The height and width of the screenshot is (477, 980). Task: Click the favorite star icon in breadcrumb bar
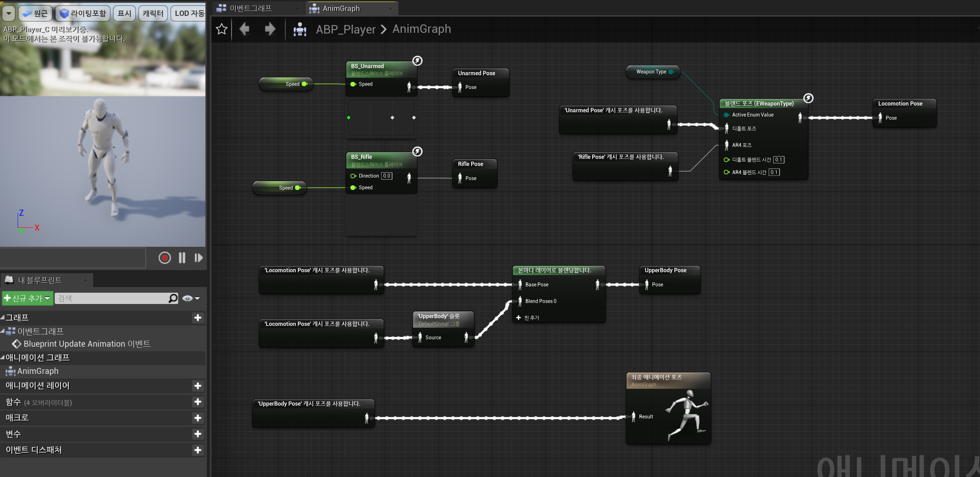point(221,29)
